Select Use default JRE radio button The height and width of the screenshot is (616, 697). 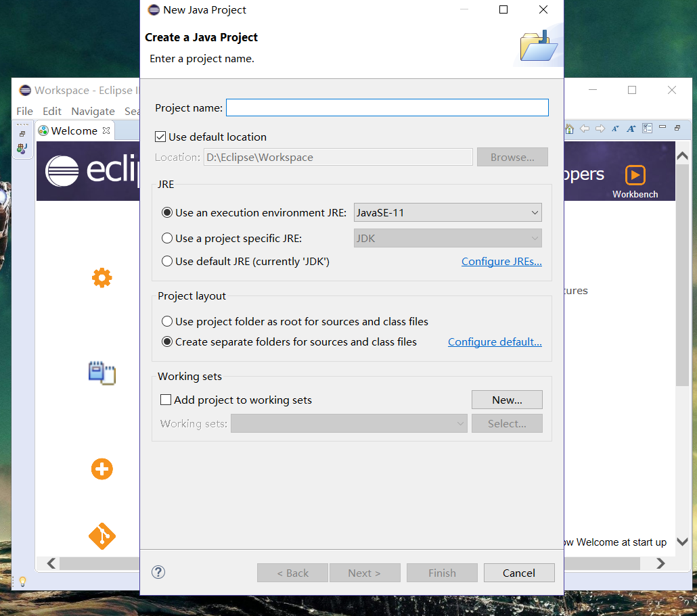(x=167, y=261)
